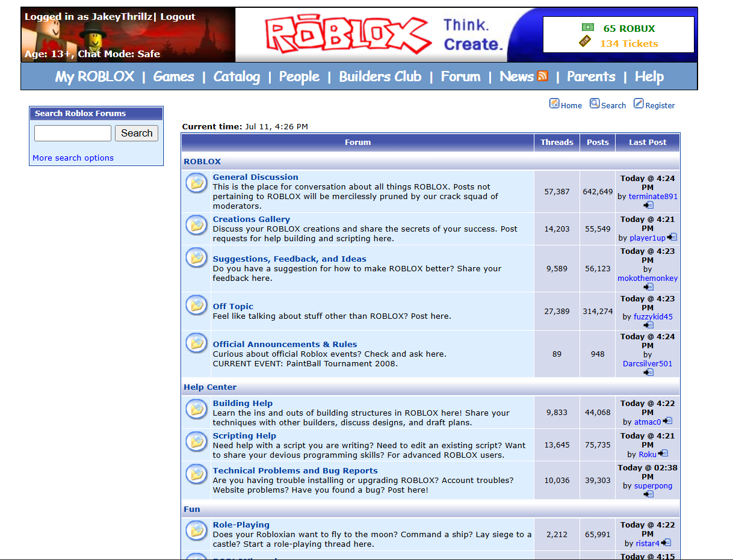Open More search options link

pos(73,158)
